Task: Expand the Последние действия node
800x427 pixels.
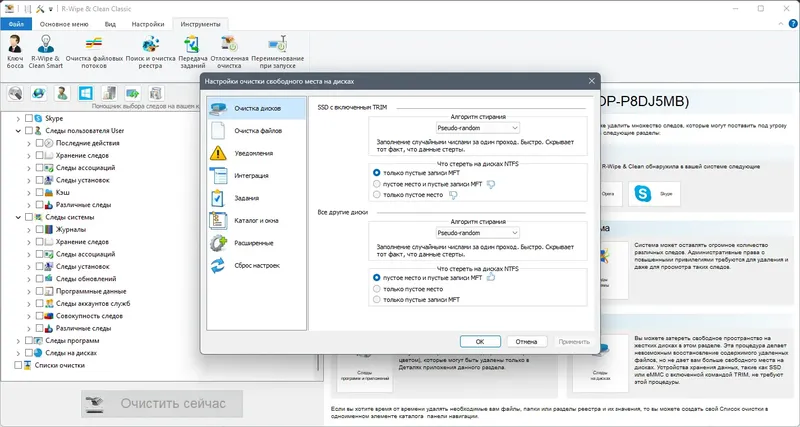Action: 29,143
